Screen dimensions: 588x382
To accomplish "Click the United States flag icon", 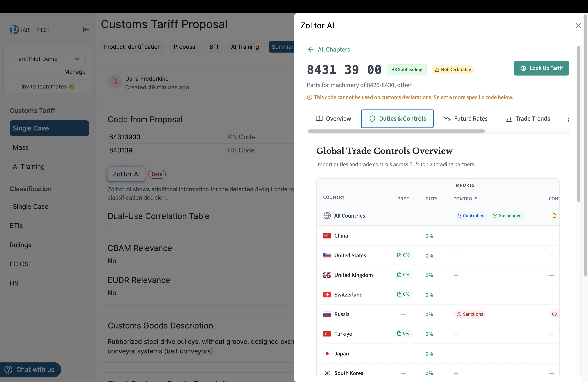I will click(327, 255).
